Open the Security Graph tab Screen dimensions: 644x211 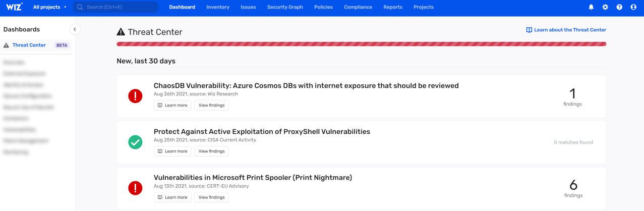pyautogui.click(x=285, y=7)
